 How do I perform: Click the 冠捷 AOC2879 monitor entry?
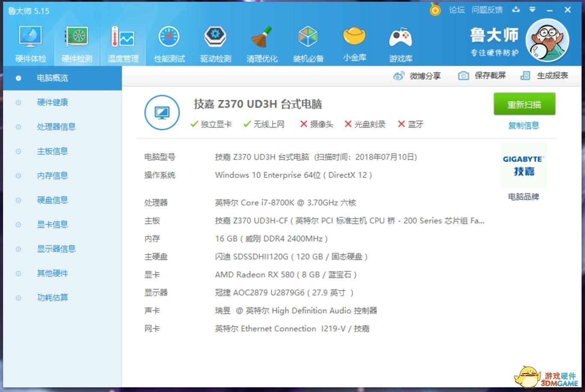coord(284,293)
